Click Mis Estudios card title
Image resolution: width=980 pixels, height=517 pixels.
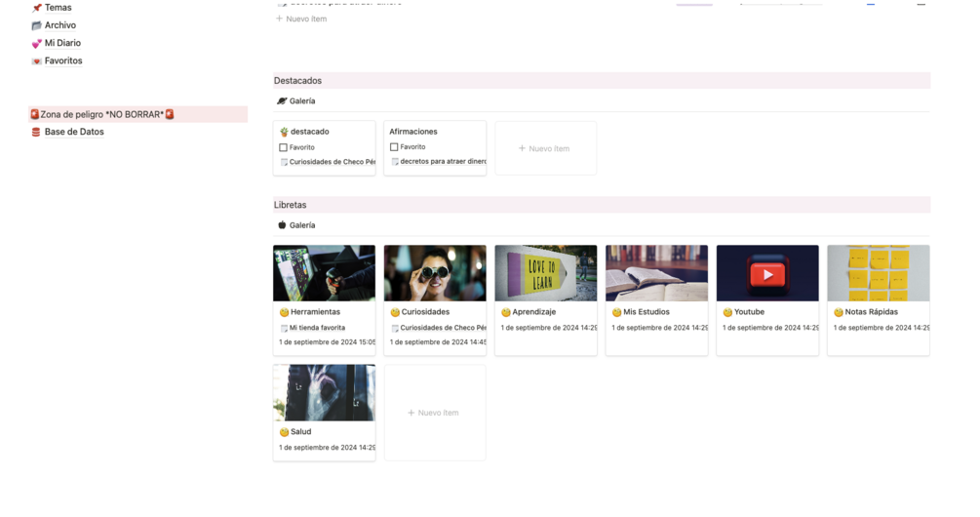647,312
